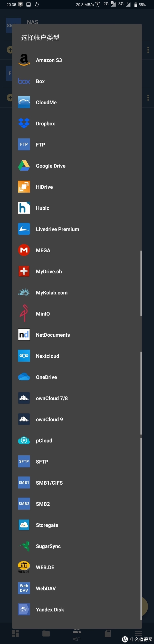
Task: Select NetDocuments label
Action: tap(53, 335)
